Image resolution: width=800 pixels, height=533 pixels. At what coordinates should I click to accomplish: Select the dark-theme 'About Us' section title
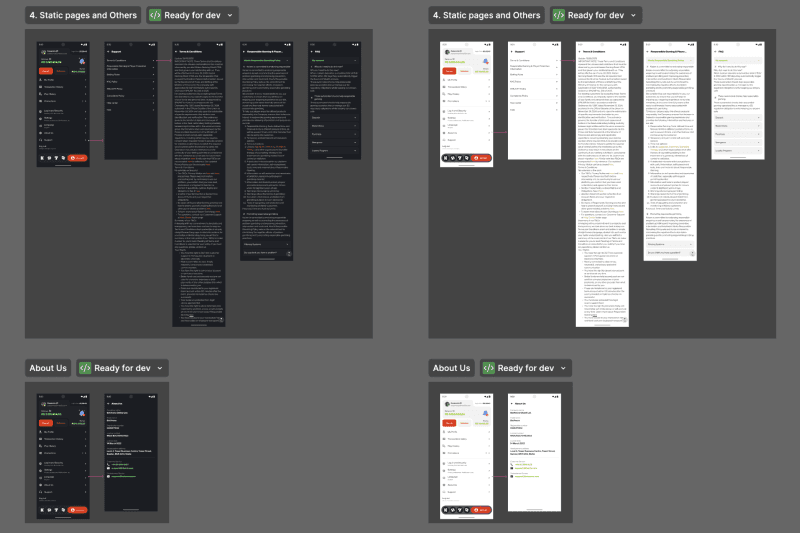tap(48, 368)
